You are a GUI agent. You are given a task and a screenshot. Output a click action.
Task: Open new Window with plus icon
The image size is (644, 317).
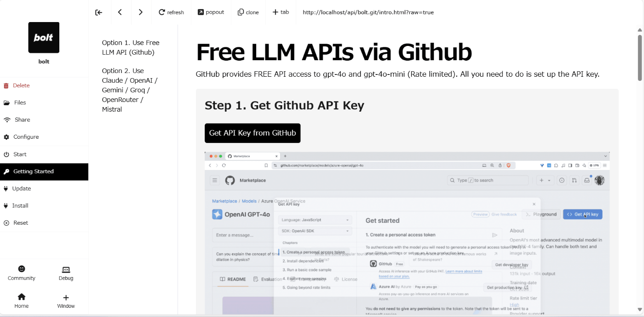pos(66,297)
